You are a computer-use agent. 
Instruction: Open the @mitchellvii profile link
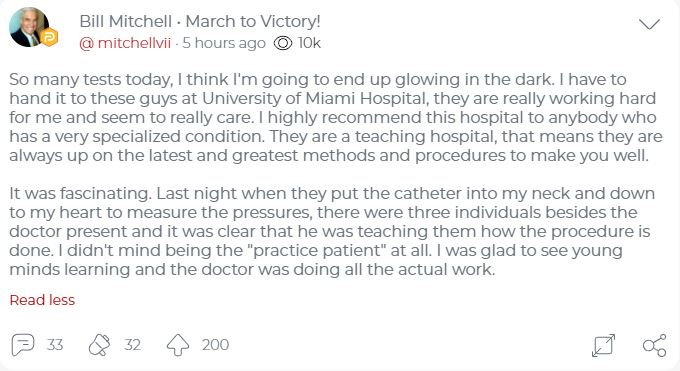coord(125,43)
